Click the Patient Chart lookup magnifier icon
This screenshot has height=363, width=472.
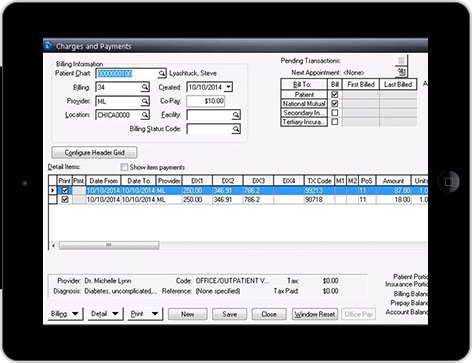pyautogui.click(x=162, y=73)
